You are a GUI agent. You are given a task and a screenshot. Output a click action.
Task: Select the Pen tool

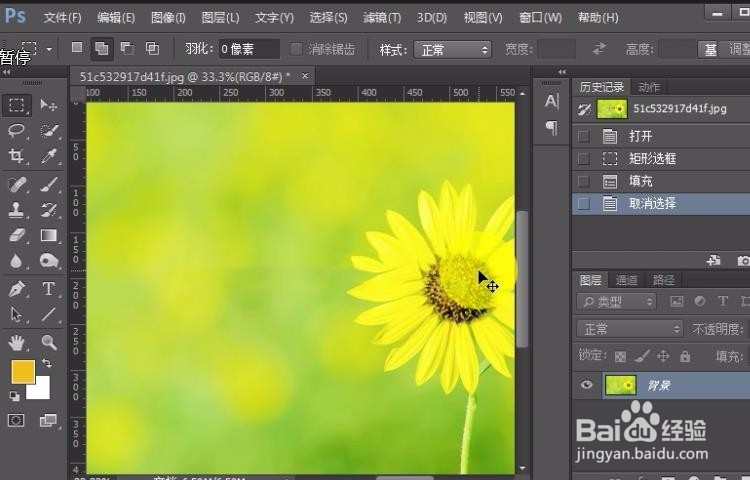pyautogui.click(x=17, y=289)
